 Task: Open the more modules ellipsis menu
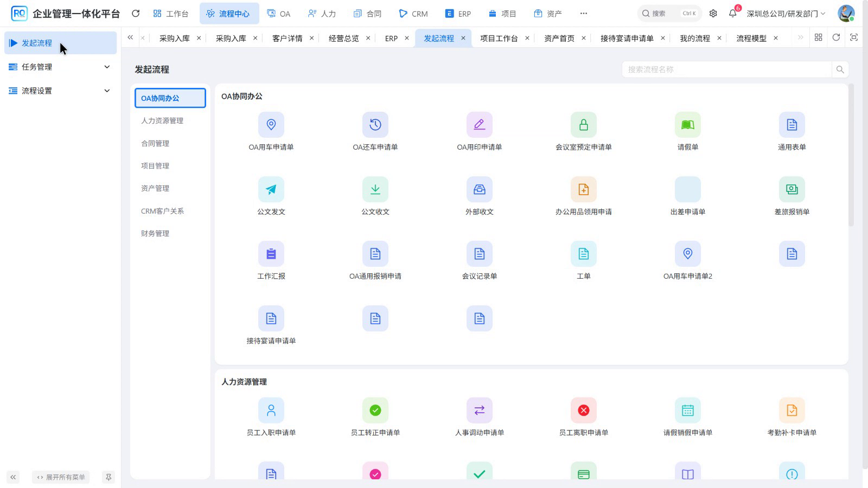[584, 14]
